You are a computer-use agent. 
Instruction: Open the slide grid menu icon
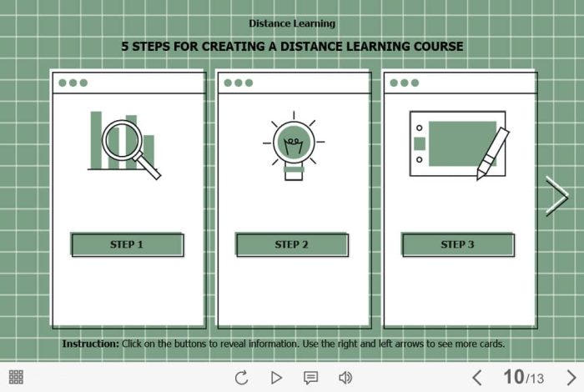click(x=16, y=377)
